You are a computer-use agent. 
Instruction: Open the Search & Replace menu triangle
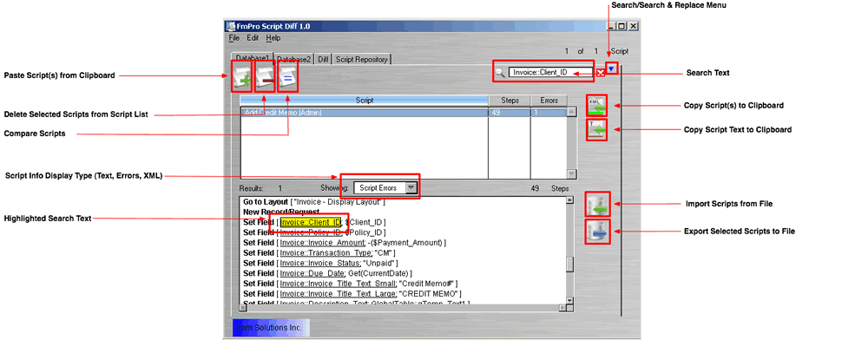pyautogui.click(x=611, y=69)
